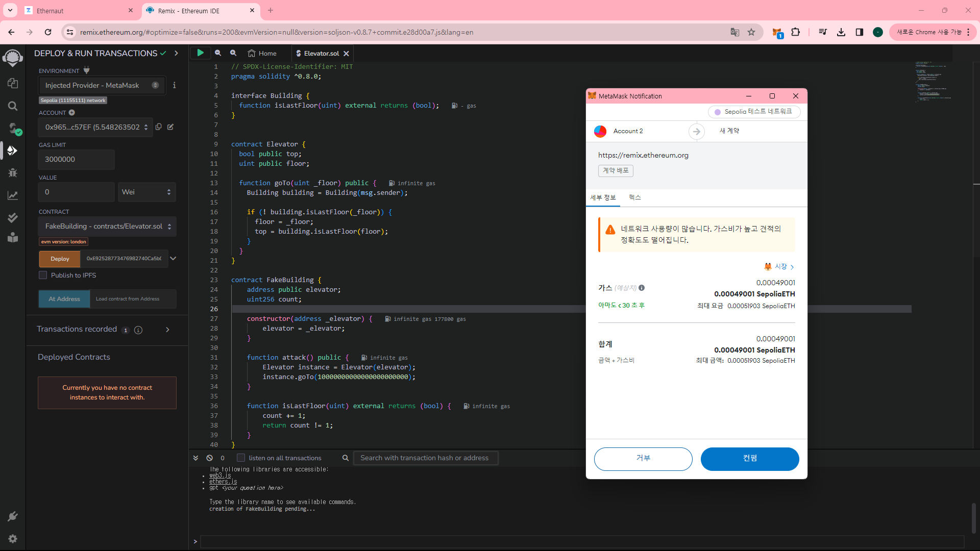The width and height of the screenshot is (980, 551).
Task: Bookmark this page with the star icon
Action: (751, 32)
